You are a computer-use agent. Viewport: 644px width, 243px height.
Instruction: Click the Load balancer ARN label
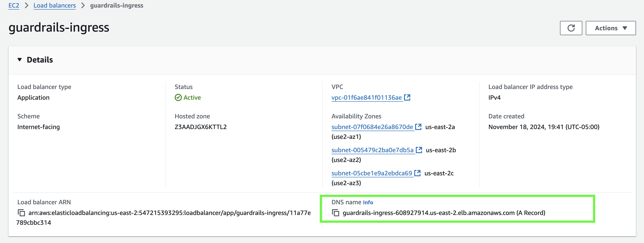click(x=44, y=202)
